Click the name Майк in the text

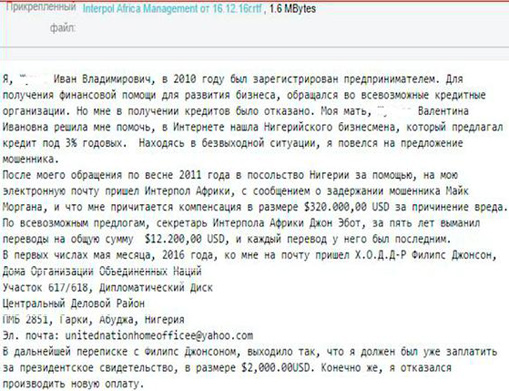coord(457,191)
